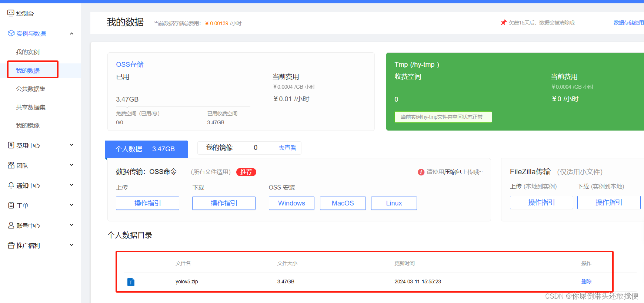Open 我的实例 in the sidebar
This screenshot has width=644, height=303.
(28, 52)
